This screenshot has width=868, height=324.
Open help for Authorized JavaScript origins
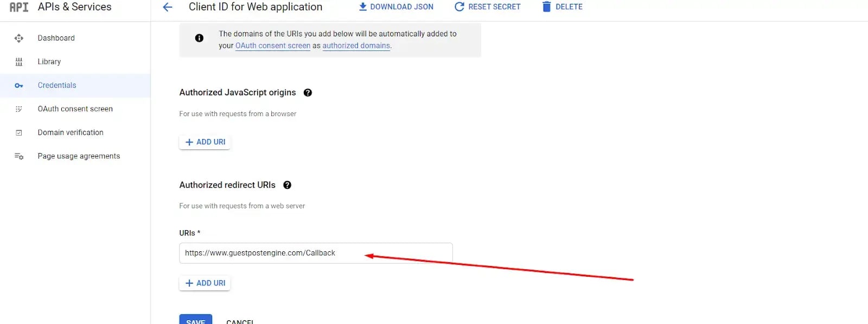pos(308,93)
